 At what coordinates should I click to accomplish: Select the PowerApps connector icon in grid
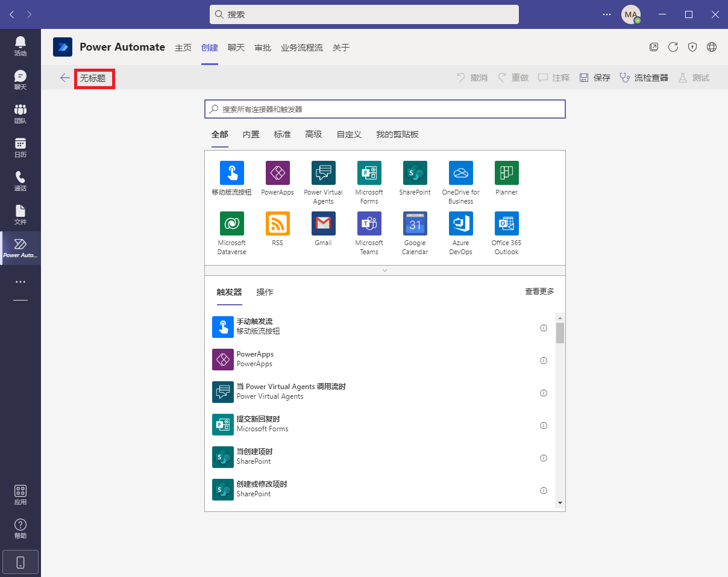[x=278, y=173]
